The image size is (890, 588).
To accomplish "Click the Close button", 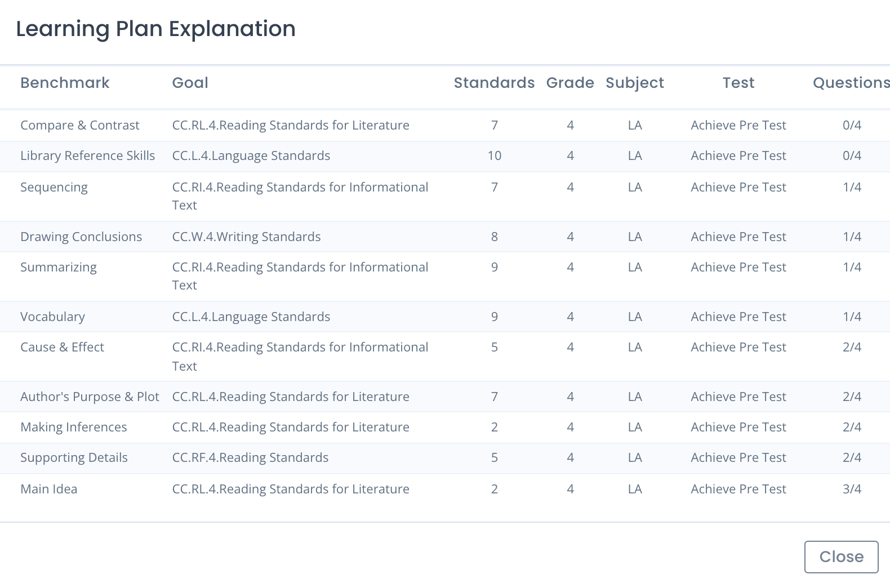I will tap(841, 556).
